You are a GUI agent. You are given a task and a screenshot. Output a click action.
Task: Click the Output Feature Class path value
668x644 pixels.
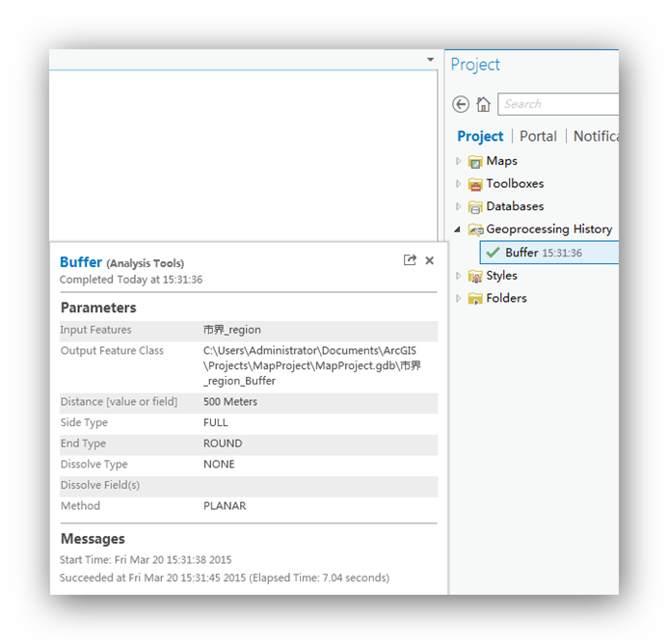[312, 365]
